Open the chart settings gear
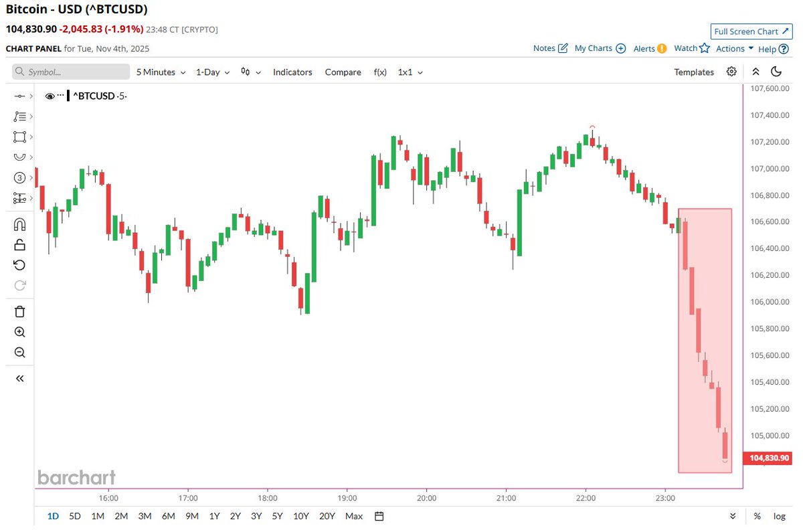Screen dimensions: 803x532 [731, 72]
